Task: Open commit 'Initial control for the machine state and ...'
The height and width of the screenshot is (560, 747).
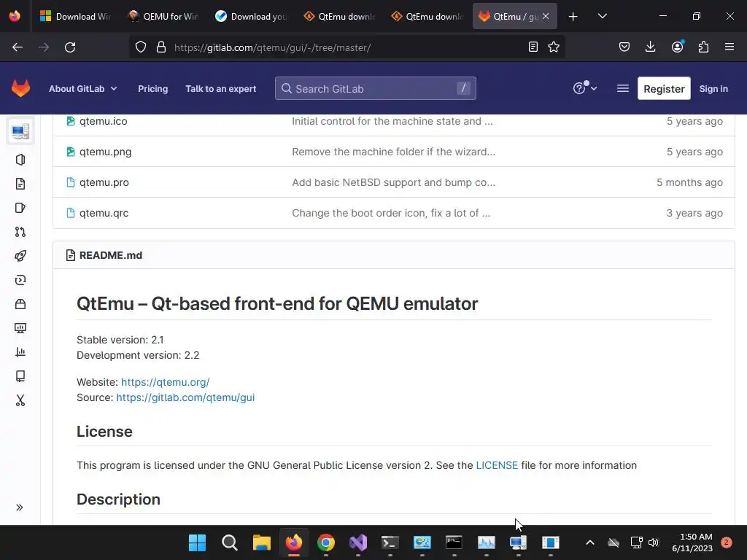Action: 392,121
